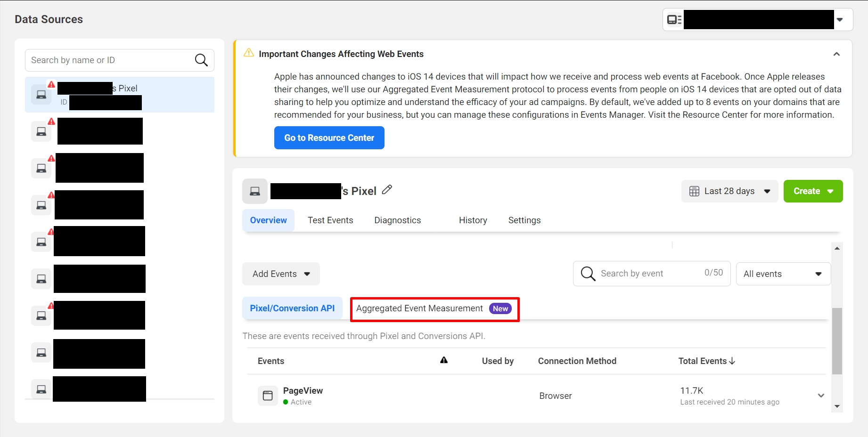868x437 pixels.
Task: Collapse the Important Changes notice chevron
Action: [x=836, y=54]
